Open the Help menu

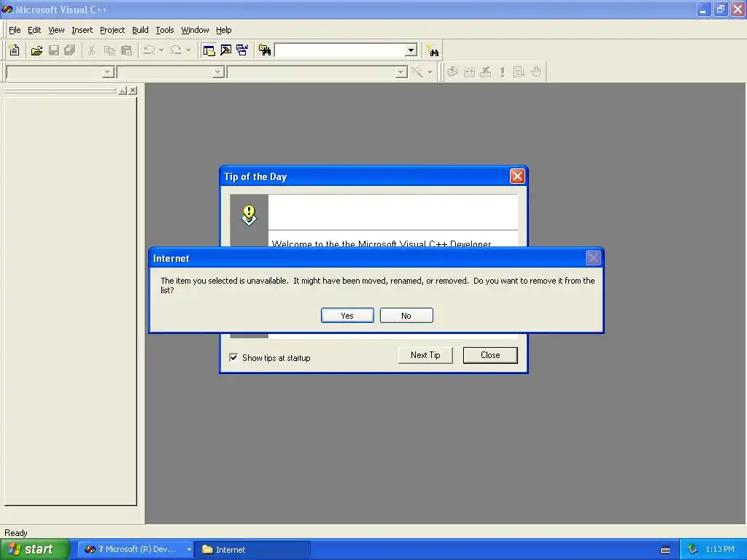click(x=223, y=30)
